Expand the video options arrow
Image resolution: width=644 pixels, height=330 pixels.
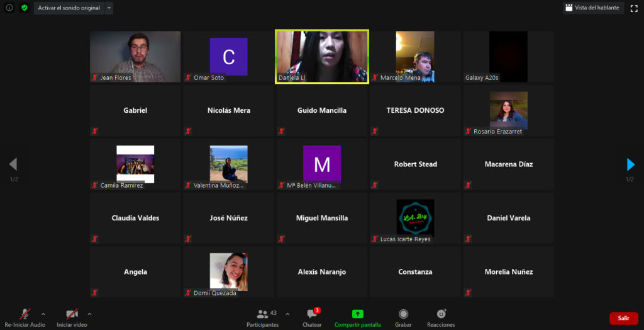(89, 314)
